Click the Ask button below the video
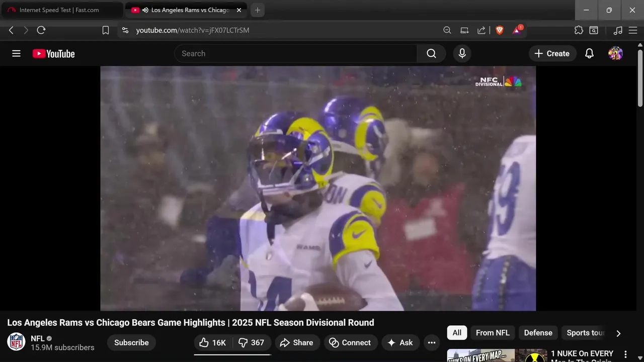 point(400,343)
